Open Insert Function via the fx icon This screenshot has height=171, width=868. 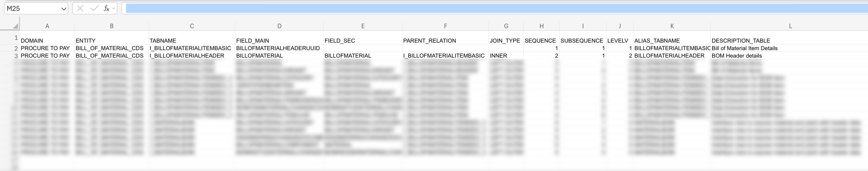106,9
